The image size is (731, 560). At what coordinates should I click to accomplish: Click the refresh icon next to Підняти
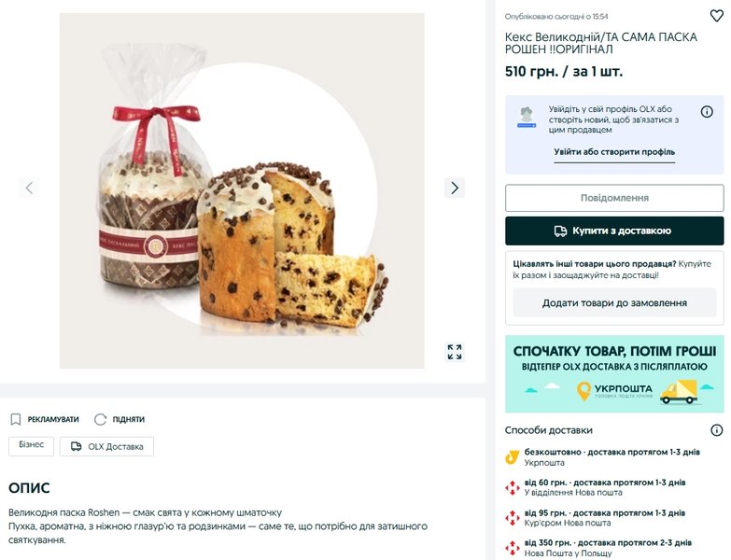(x=100, y=419)
